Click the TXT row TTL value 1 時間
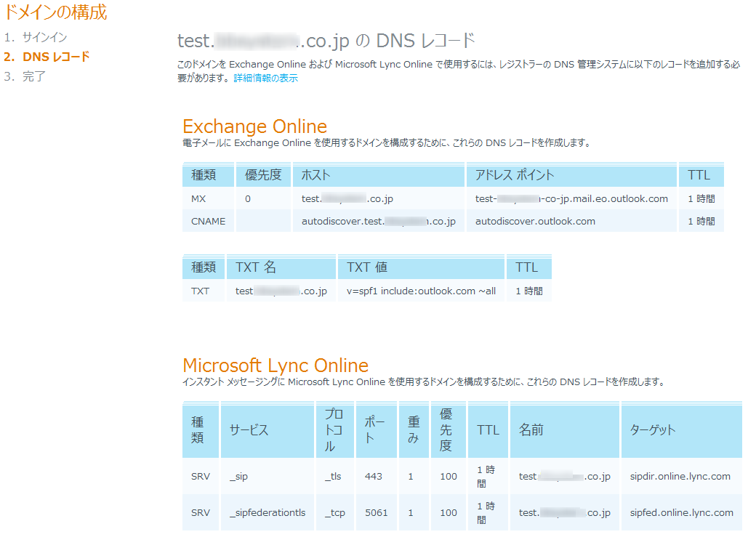This screenshot has width=756, height=553. pos(529,291)
